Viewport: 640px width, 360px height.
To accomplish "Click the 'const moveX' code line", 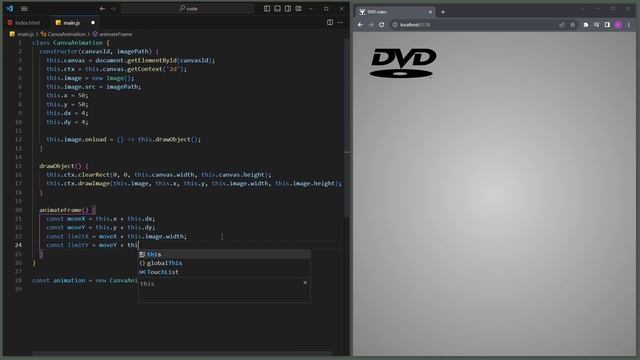I will [x=100, y=219].
